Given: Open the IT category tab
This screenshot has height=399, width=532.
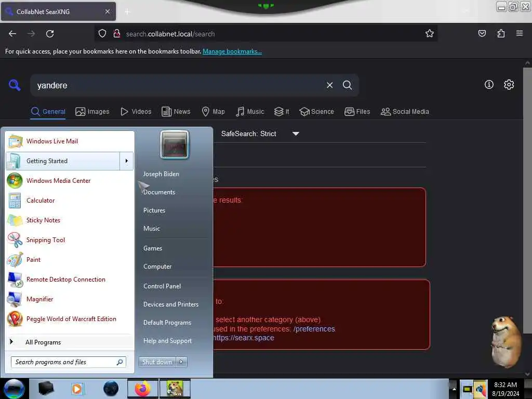Looking at the screenshot, I should pyautogui.click(x=282, y=112).
